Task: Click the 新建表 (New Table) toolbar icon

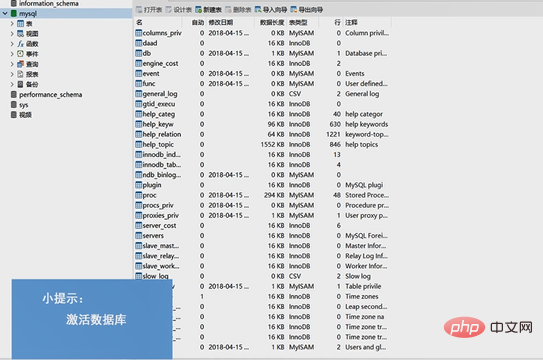Action: coord(199,10)
